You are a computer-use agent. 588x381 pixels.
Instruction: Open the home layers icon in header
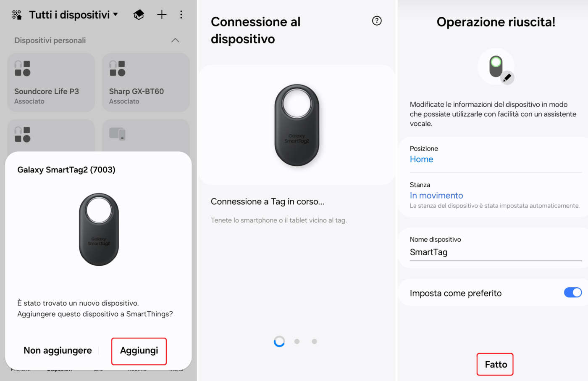click(x=139, y=15)
